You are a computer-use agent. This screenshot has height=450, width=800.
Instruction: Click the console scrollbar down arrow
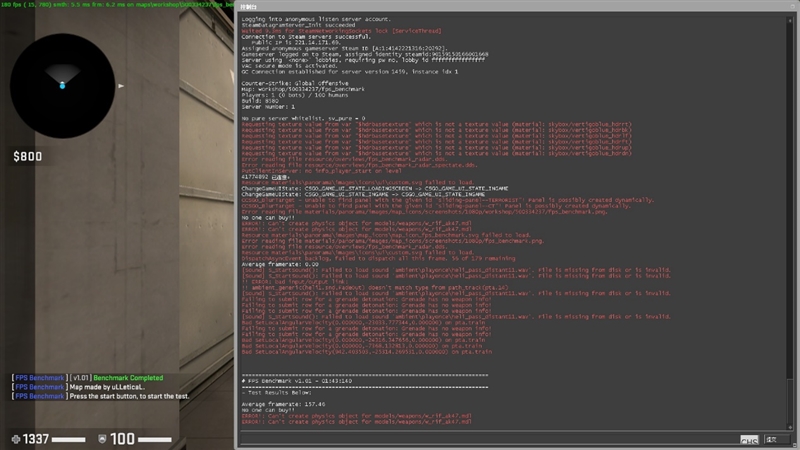click(x=790, y=427)
